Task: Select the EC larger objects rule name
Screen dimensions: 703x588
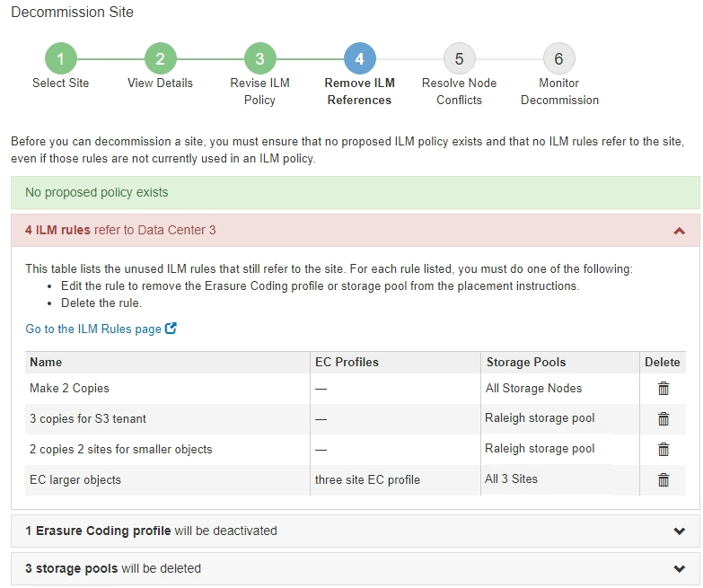Action: [x=75, y=480]
